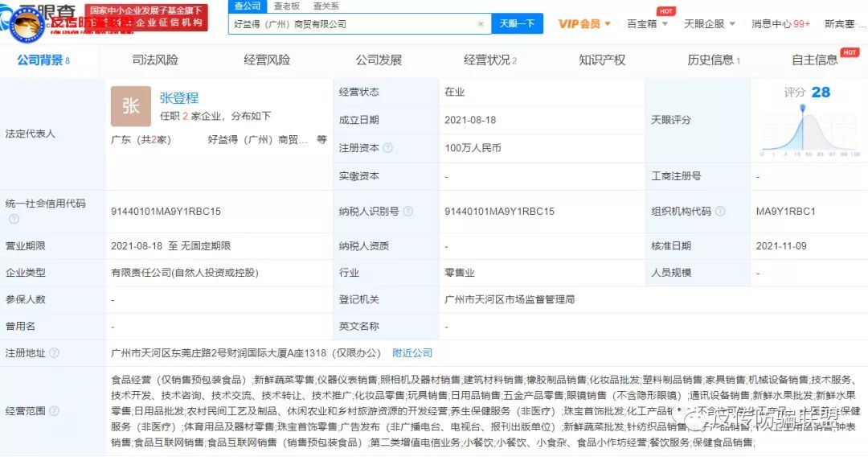Open the help icon next to 注册地址

coord(55,353)
